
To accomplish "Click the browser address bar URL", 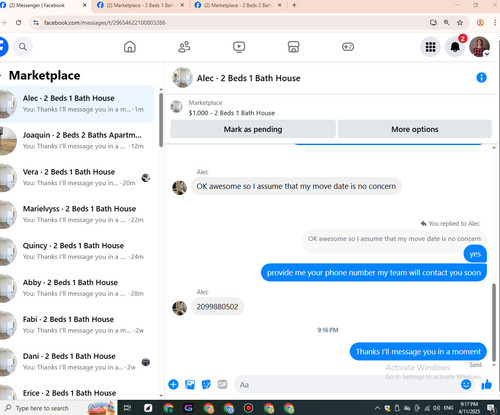I will coord(105,23).
